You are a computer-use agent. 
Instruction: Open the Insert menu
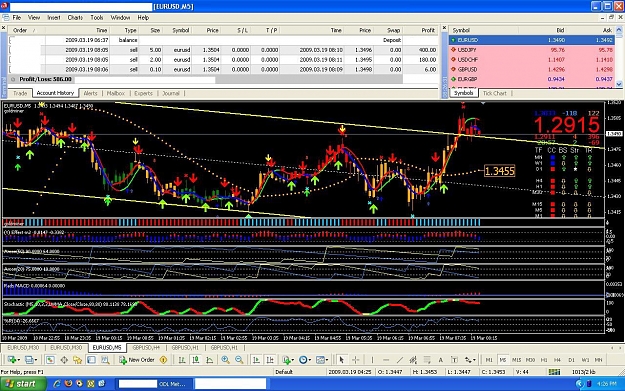[x=54, y=18]
